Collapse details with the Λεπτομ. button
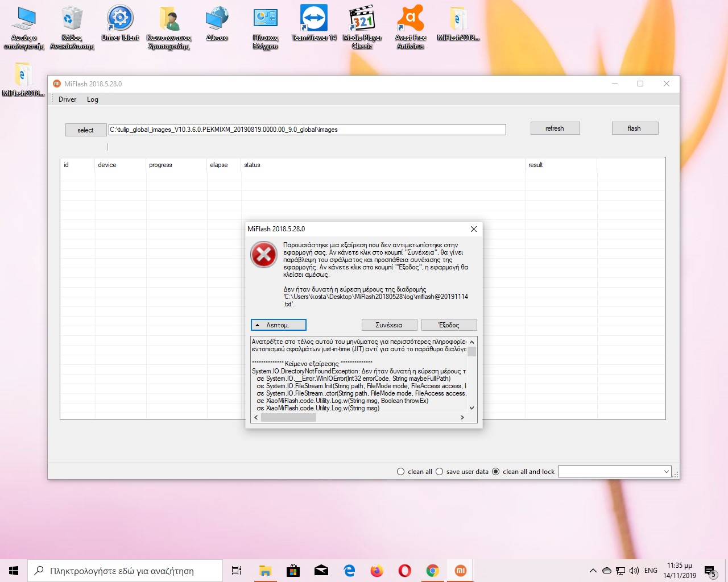This screenshot has width=728, height=582. 279,325
